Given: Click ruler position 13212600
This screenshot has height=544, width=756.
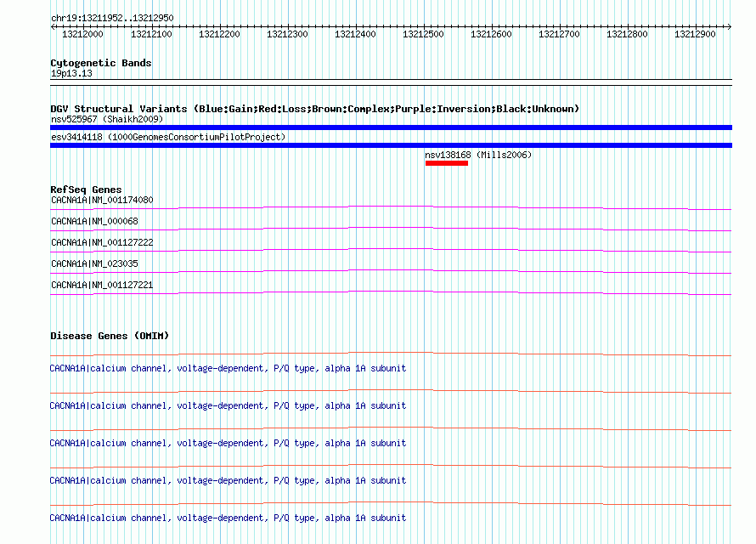Looking at the screenshot, I should [491, 34].
